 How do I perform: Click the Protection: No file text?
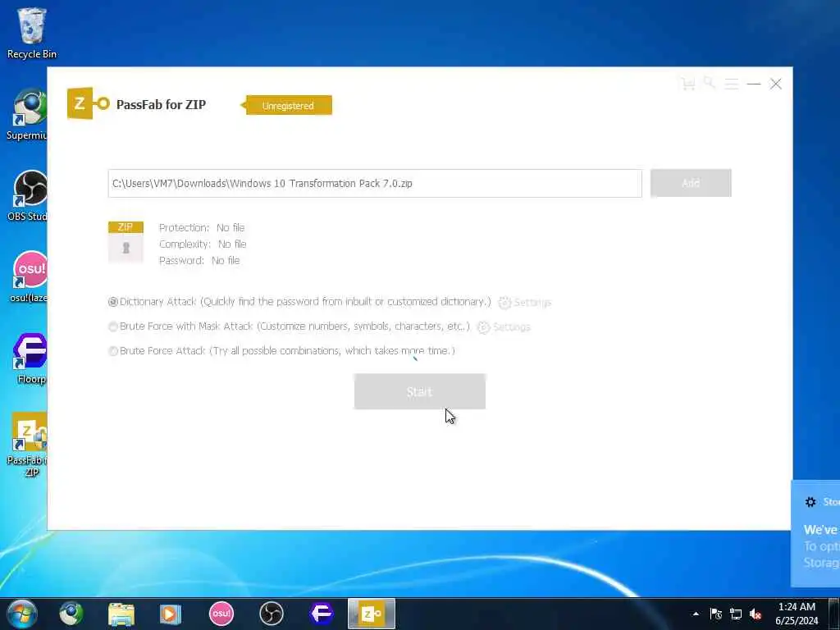[x=202, y=228]
